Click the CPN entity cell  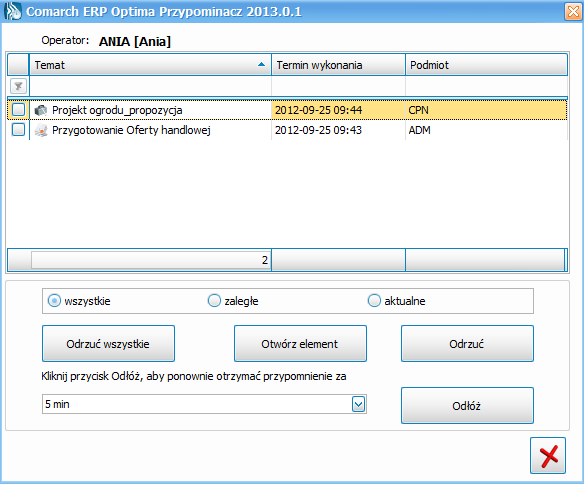coord(486,110)
